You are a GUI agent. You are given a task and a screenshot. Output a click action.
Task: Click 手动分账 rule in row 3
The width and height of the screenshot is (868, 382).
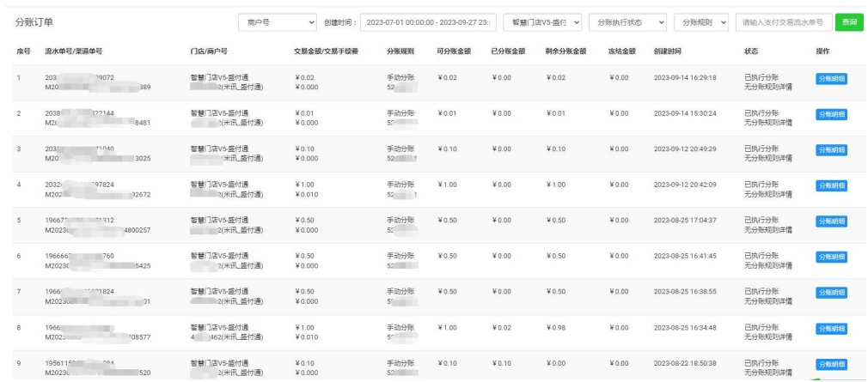(400, 149)
